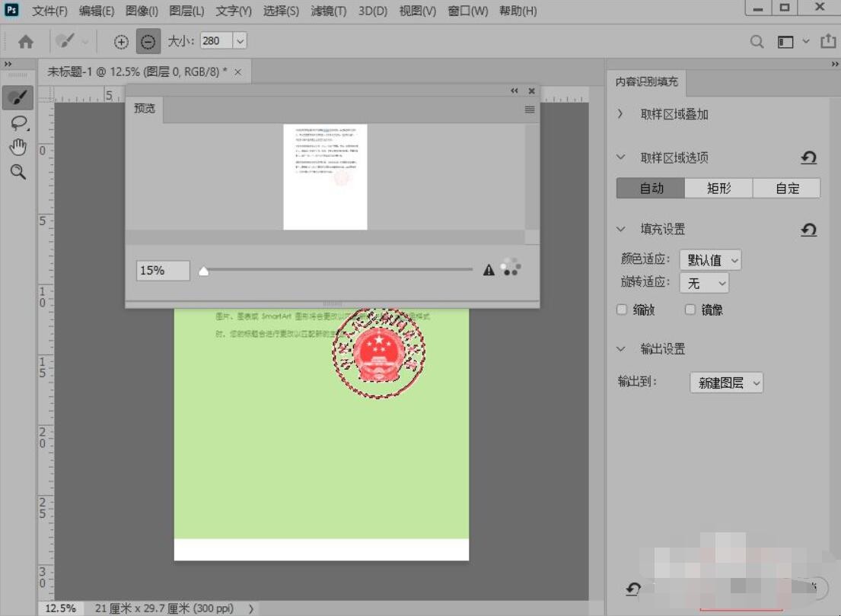The image size is (841, 616).
Task: Click the preview zoom slider handle
Action: 203,271
